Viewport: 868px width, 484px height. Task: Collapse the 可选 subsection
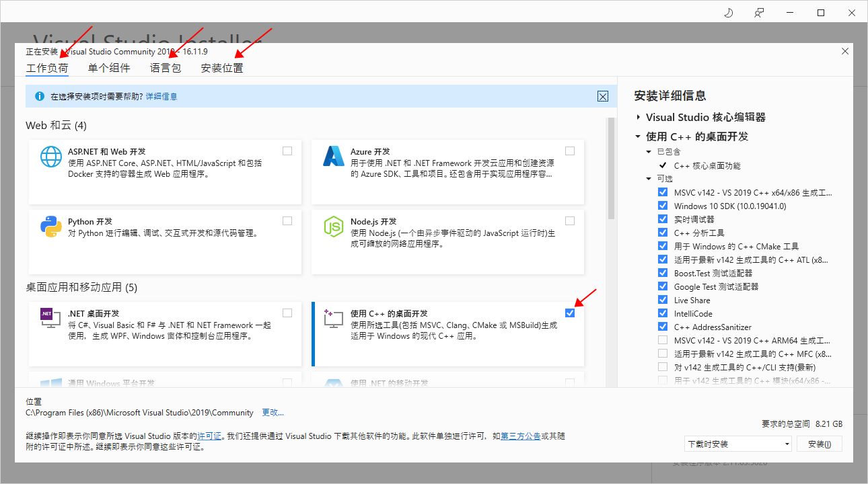(x=649, y=179)
